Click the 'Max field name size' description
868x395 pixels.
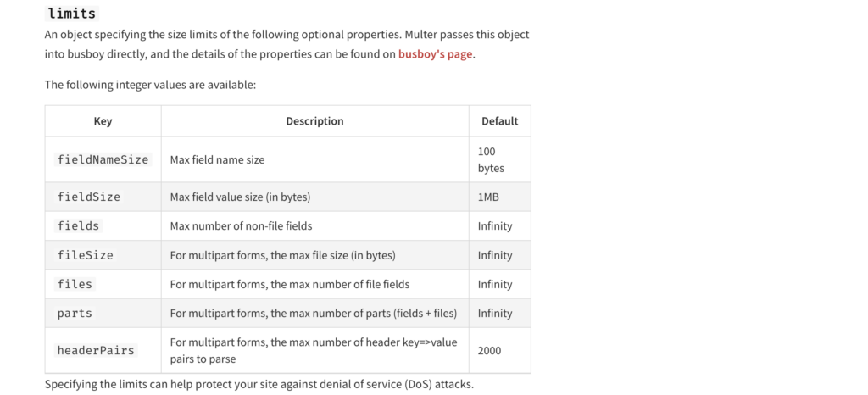(218, 160)
